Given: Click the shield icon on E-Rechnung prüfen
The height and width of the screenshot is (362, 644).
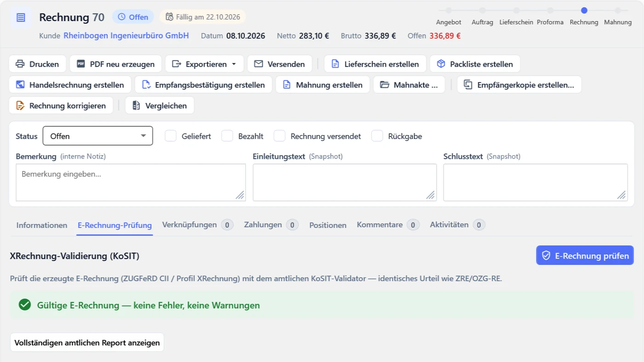Looking at the screenshot, I should (x=546, y=255).
